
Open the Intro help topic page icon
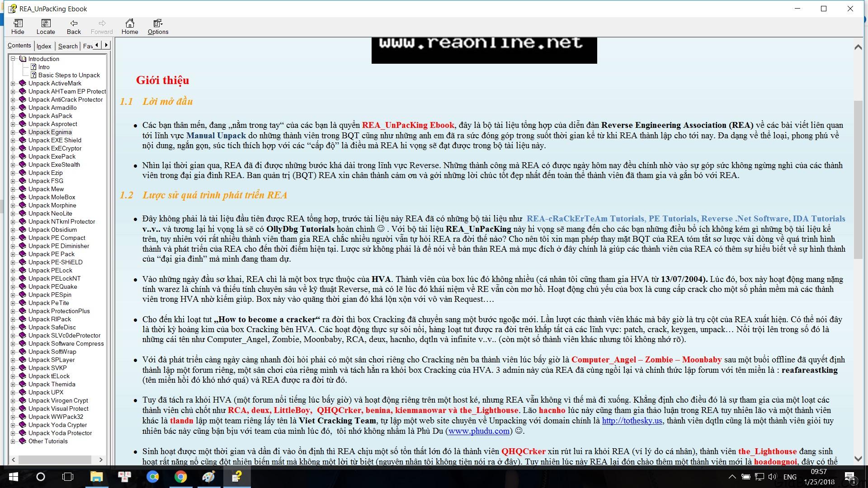(x=33, y=67)
